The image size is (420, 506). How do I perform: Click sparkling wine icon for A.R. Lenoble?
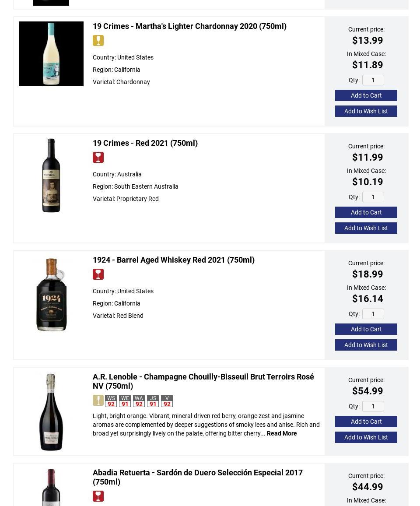[x=98, y=401]
